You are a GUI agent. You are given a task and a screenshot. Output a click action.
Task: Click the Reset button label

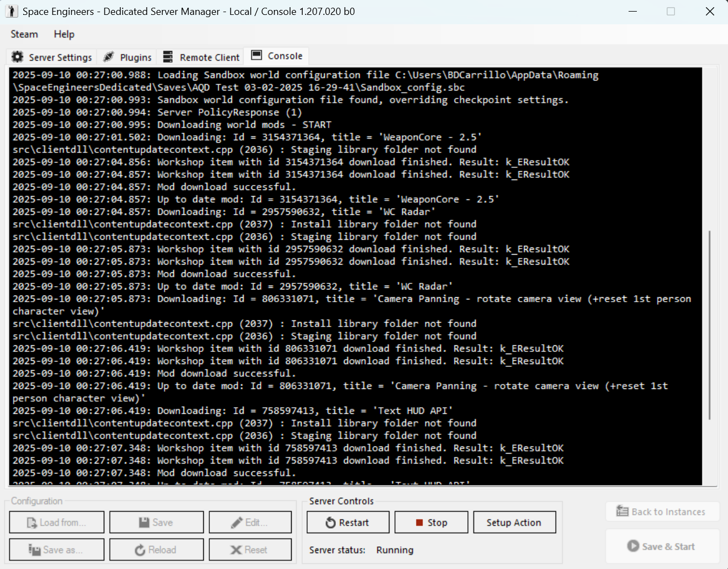[x=256, y=550]
